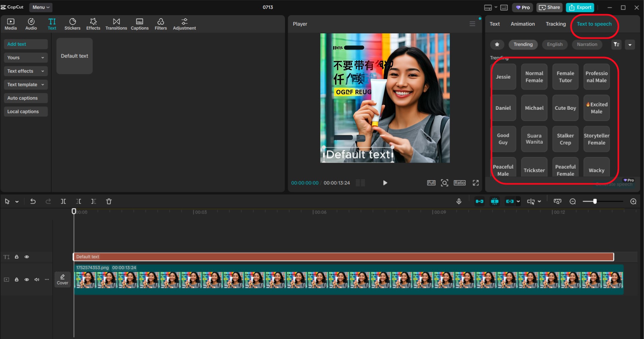Open the Filters panel
This screenshot has width=644, height=339.
click(x=161, y=24)
